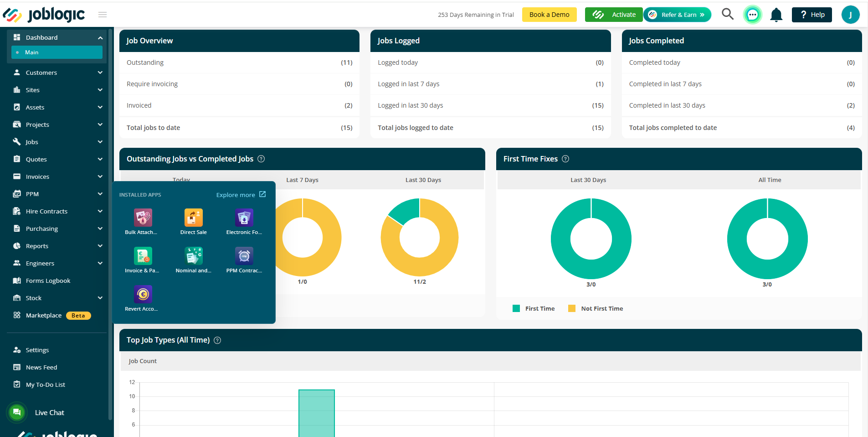Viewport: 868px width, 437px height.
Task: Click Total jobs completed to date row
Action: click(x=742, y=128)
